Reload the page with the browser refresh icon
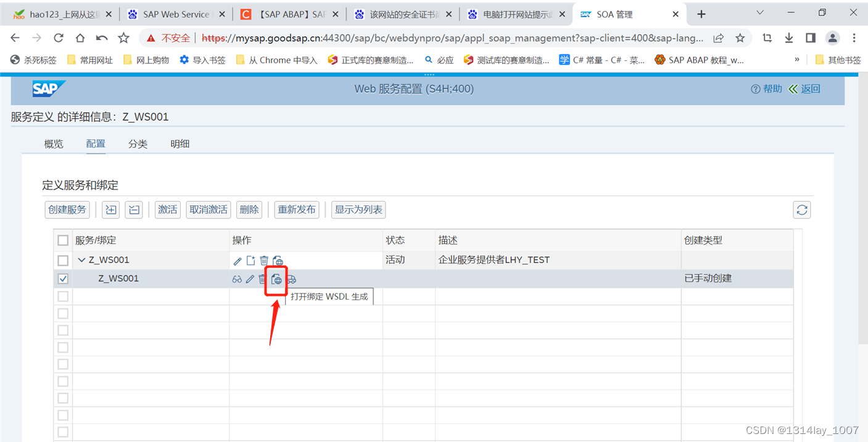Image resolution: width=868 pixels, height=442 pixels. click(x=59, y=38)
